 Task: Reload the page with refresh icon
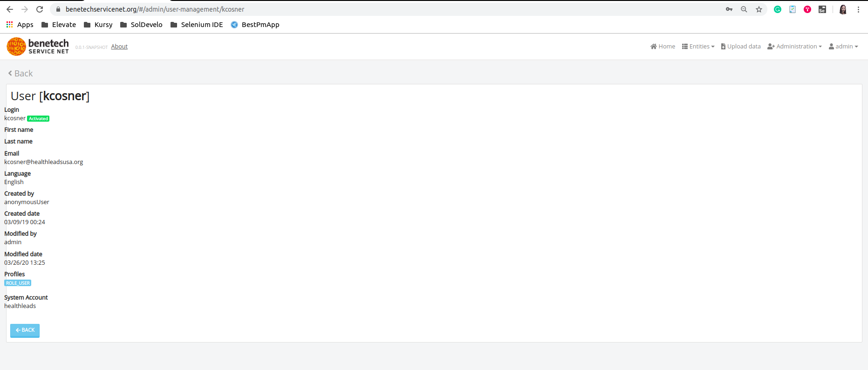[x=40, y=9]
